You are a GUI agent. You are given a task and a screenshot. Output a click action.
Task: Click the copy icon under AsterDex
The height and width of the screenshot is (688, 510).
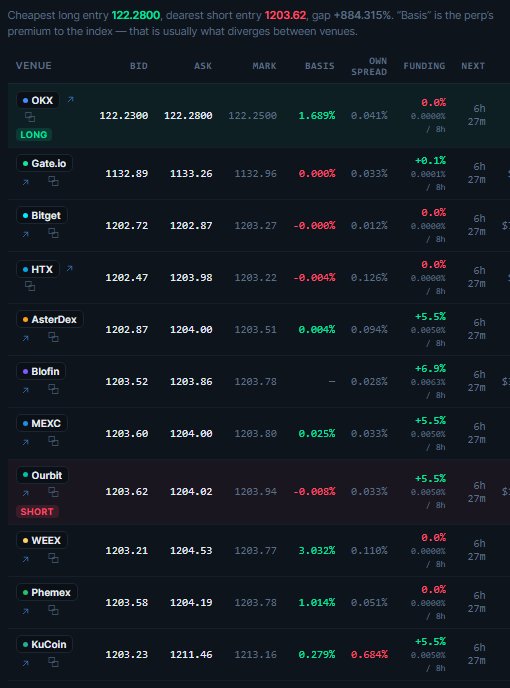pos(53,337)
